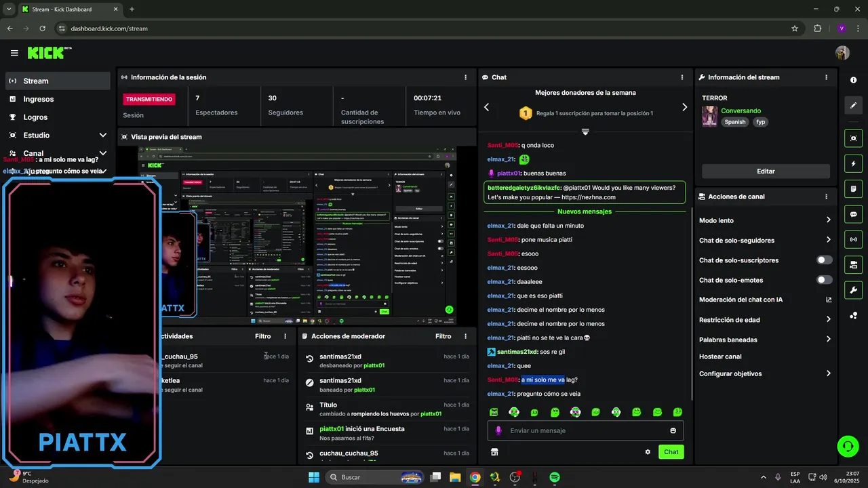This screenshot has width=868, height=488.
Task: Click the Conversando category link
Action: click(x=741, y=110)
